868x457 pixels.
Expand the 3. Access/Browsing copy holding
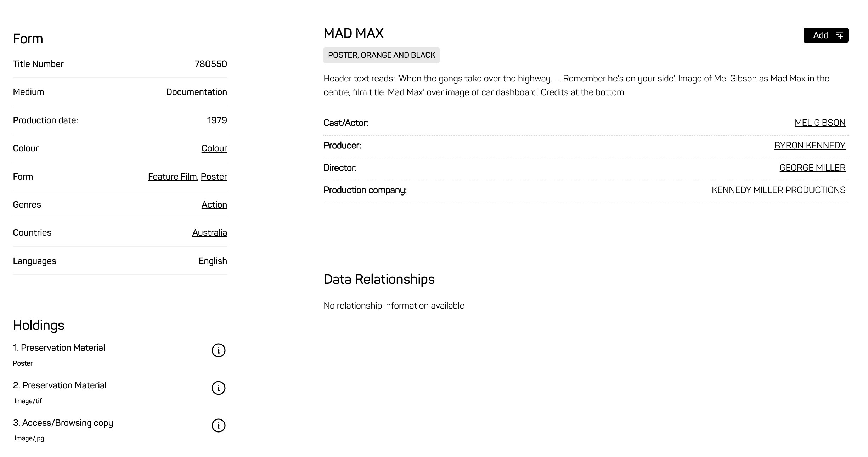click(x=63, y=423)
